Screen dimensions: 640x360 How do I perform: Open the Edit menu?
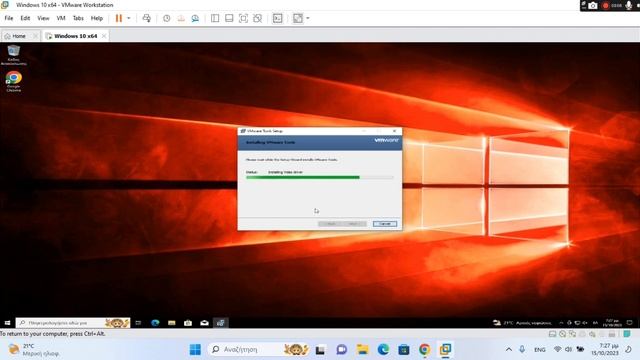pyautogui.click(x=25, y=18)
